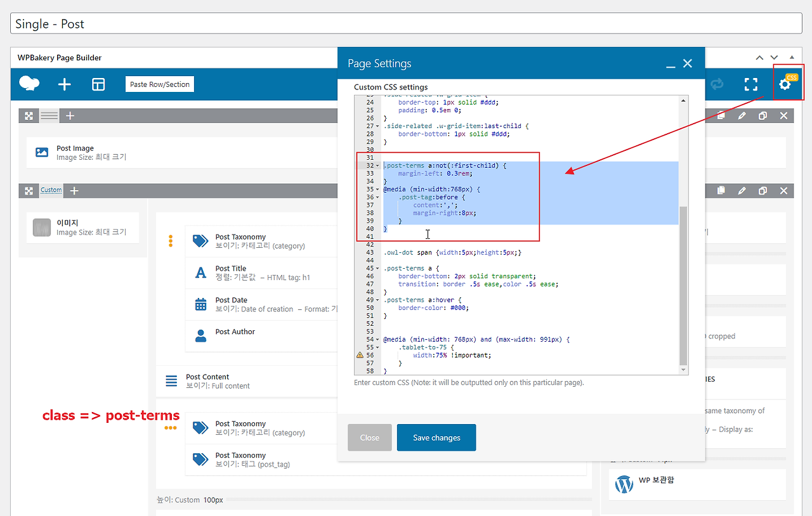Open the Custom row layout link
The width and height of the screenshot is (812, 516).
click(x=51, y=190)
